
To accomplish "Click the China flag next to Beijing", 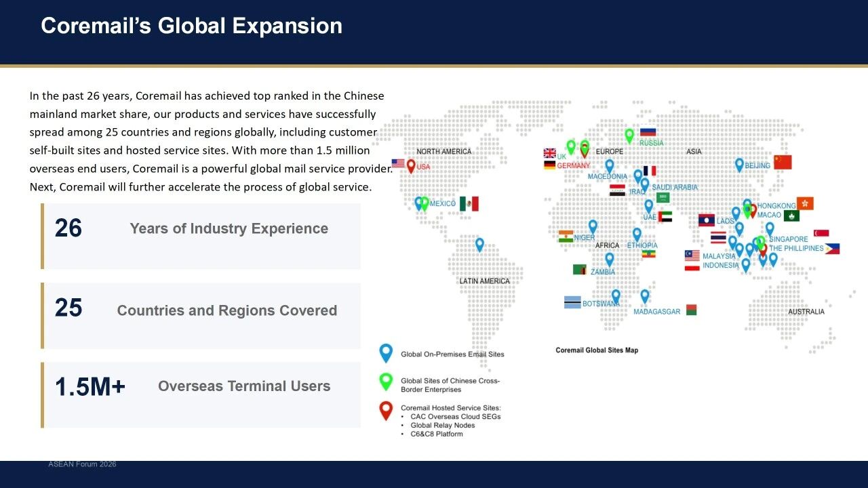I will 783,162.
